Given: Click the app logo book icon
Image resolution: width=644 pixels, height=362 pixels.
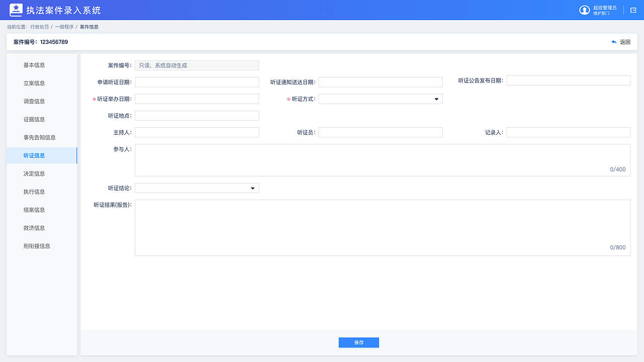Looking at the screenshot, I should pyautogui.click(x=16, y=10).
